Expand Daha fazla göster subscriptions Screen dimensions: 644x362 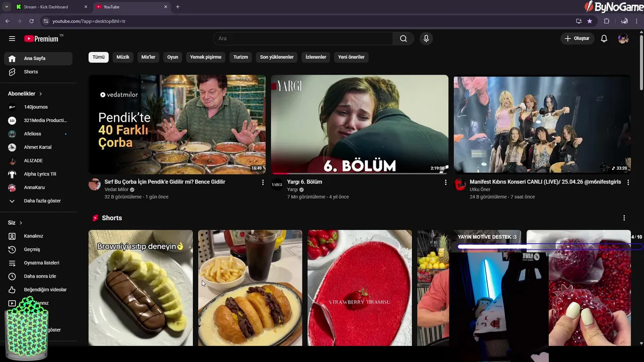(x=38, y=201)
